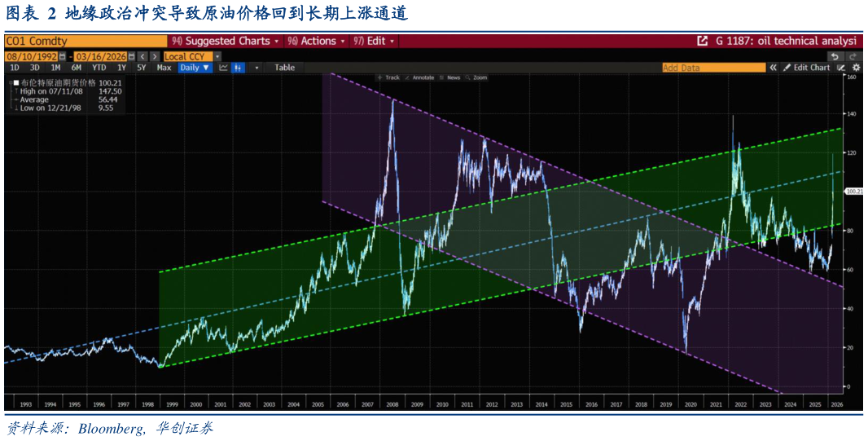Open the Daily frequency dropdown
This screenshot has width=868, height=441.
(x=195, y=68)
